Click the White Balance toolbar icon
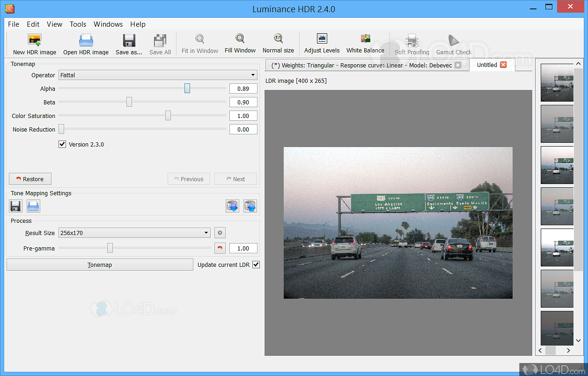 [365, 44]
